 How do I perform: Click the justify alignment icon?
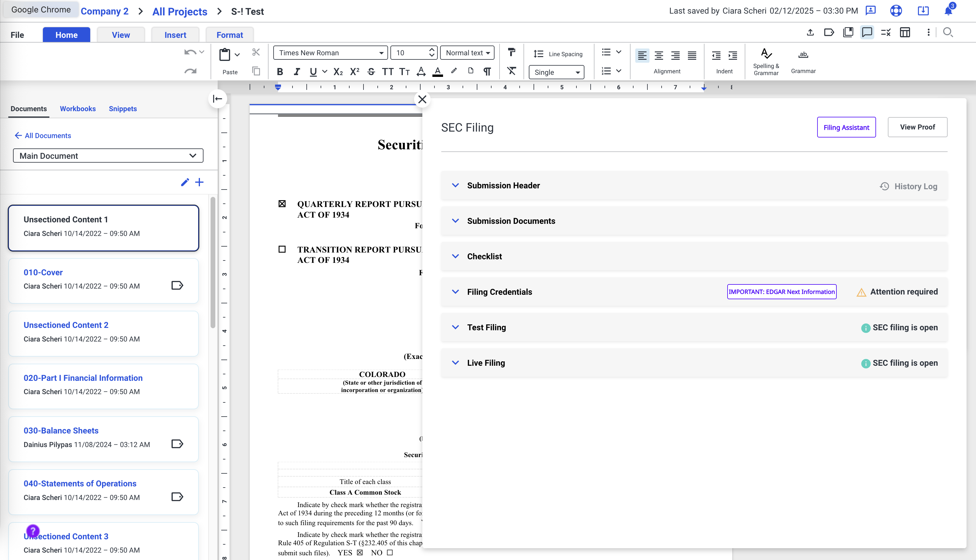(x=692, y=55)
